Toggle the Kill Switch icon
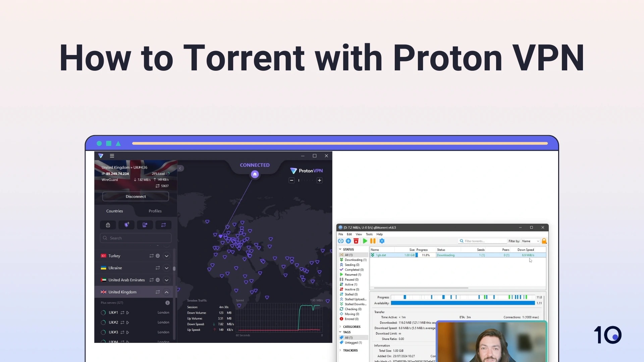 pos(145,225)
